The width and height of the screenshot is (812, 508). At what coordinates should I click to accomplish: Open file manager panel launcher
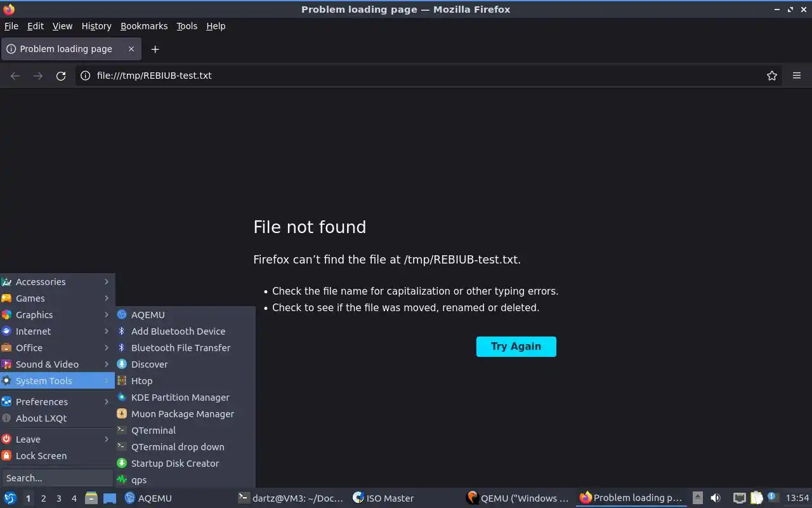click(91, 498)
